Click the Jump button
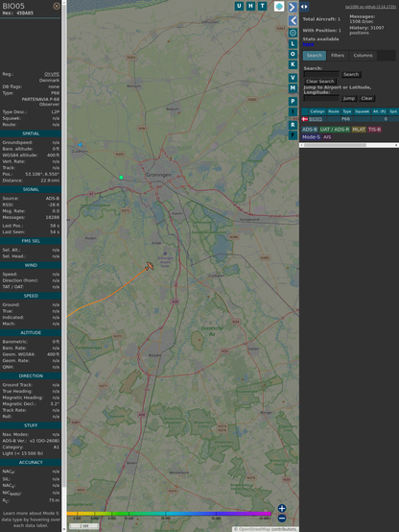 pos(348,98)
